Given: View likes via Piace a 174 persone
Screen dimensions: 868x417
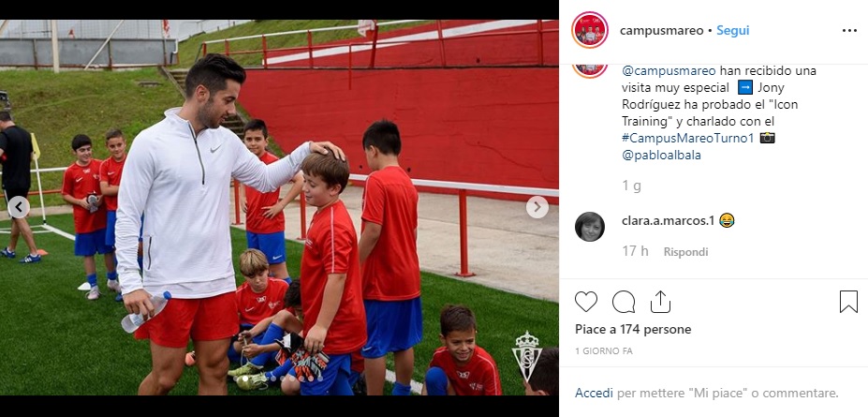Looking at the screenshot, I should tap(633, 330).
